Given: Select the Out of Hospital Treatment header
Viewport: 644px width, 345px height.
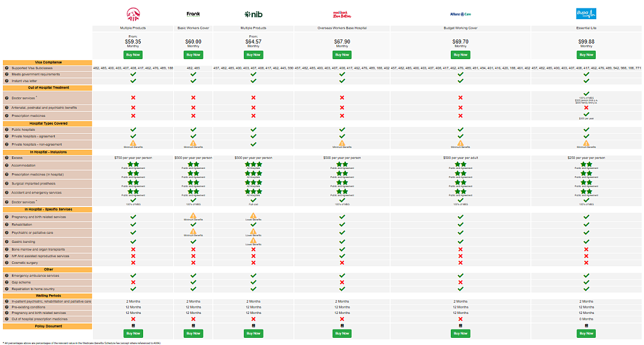Looking at the screenshot, I should coord(48,88).
